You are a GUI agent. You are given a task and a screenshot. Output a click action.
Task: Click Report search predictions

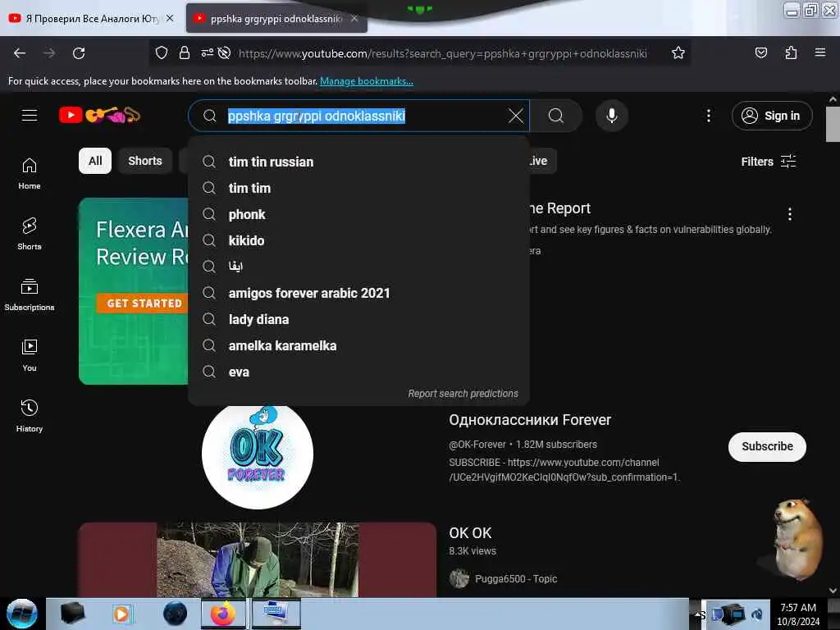tap(463, 393)
